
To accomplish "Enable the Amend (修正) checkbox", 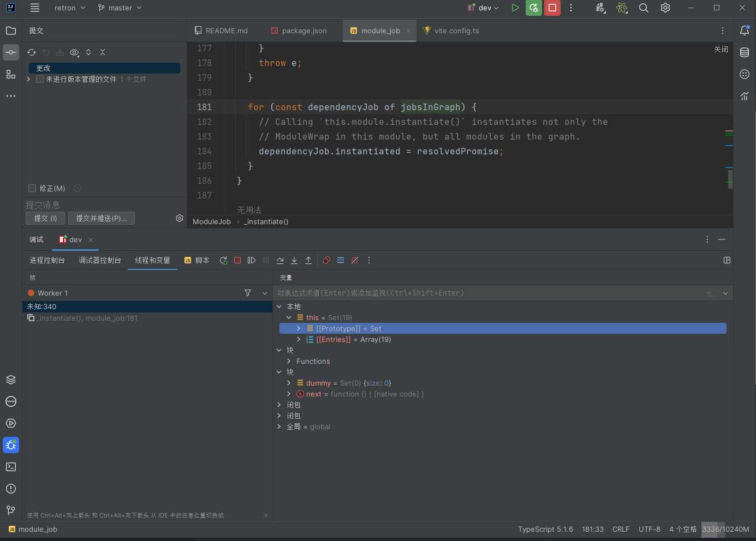I will (x=32, y=188).
